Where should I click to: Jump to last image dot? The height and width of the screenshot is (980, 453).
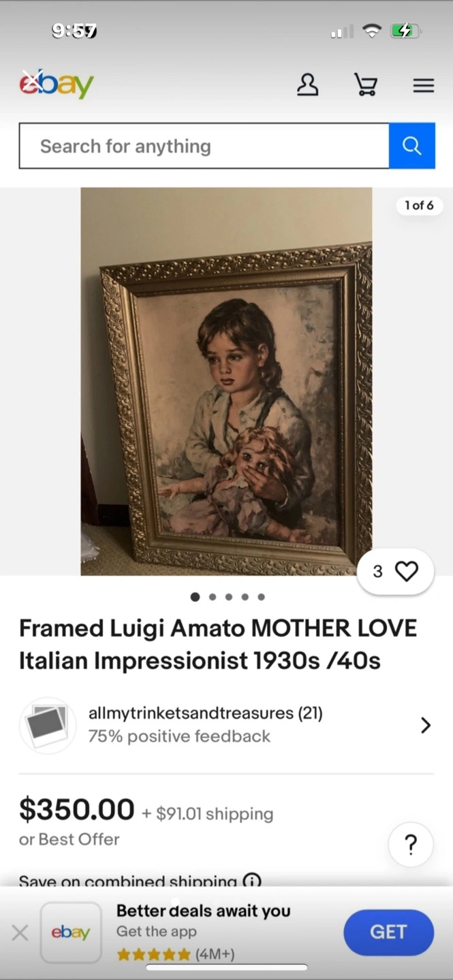tap(261, 597)
